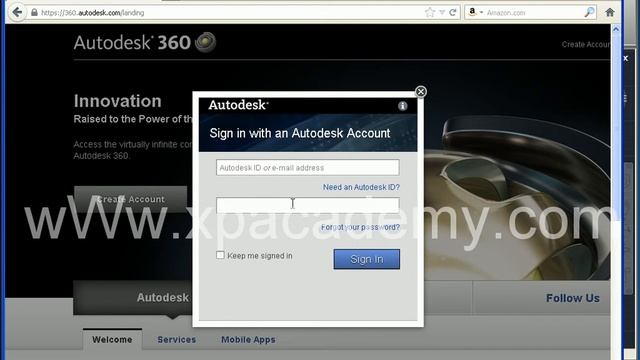The height and width of the screenshot is (360, 640).
Task: Go back with the browser back arrow
Action: click(x=17, y=12)
